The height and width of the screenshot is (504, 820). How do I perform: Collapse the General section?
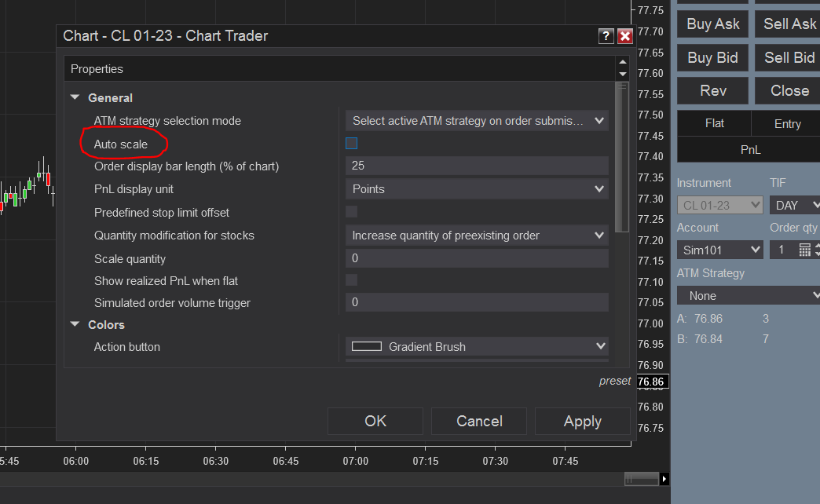pyautogui.click(x=75, y=97)
